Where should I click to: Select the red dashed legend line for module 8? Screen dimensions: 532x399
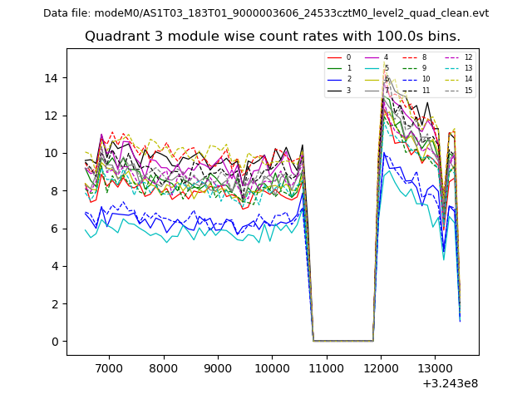point(409,57)
